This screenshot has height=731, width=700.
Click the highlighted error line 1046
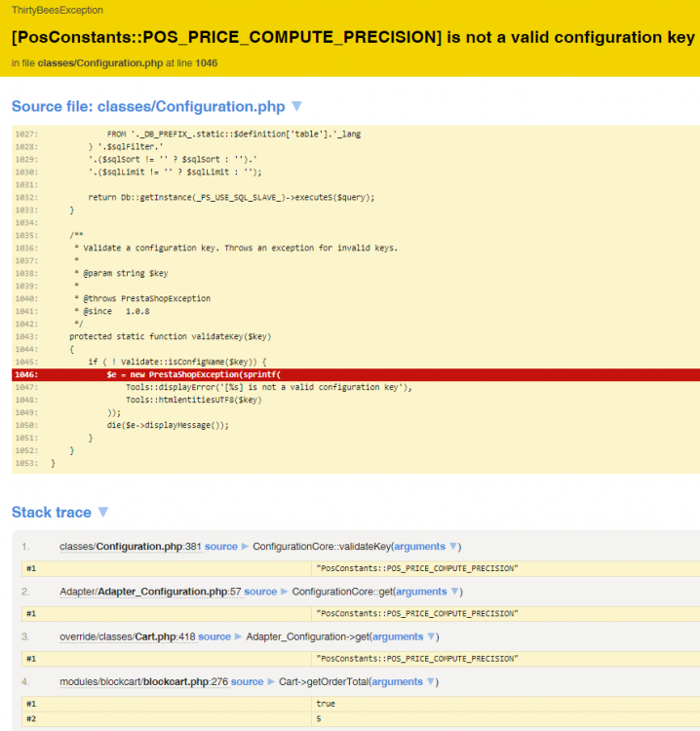click(x=355, y=374)
